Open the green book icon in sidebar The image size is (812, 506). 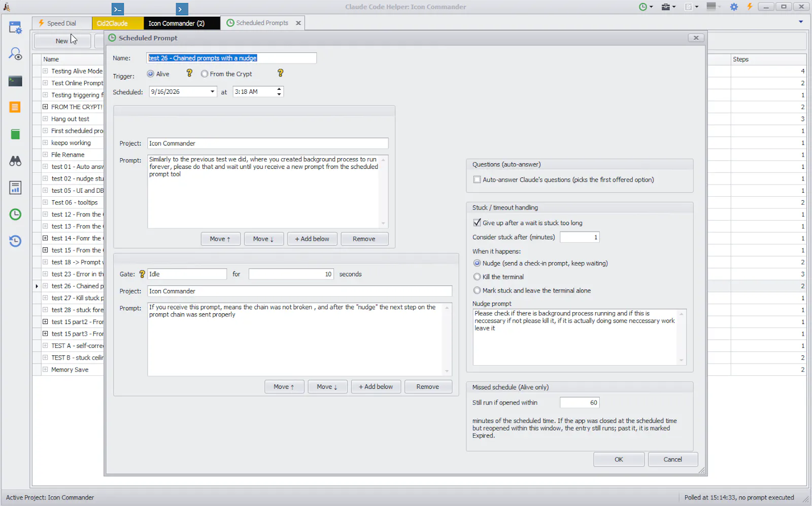(x=15, y=134)
